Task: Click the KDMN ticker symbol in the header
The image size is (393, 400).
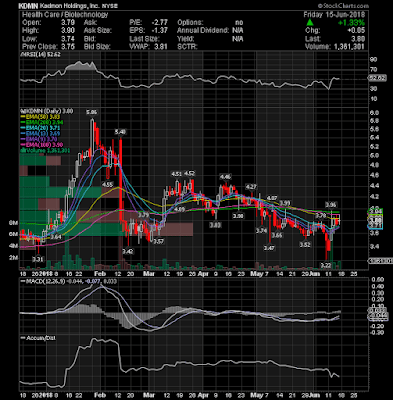Action: pyautogui.click(x=28, y=6)
